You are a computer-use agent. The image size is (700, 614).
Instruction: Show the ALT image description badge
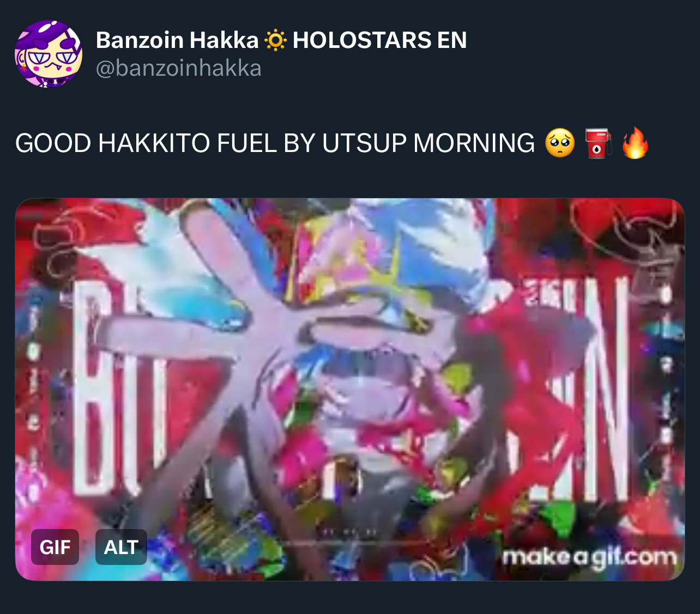coord(121,547)
